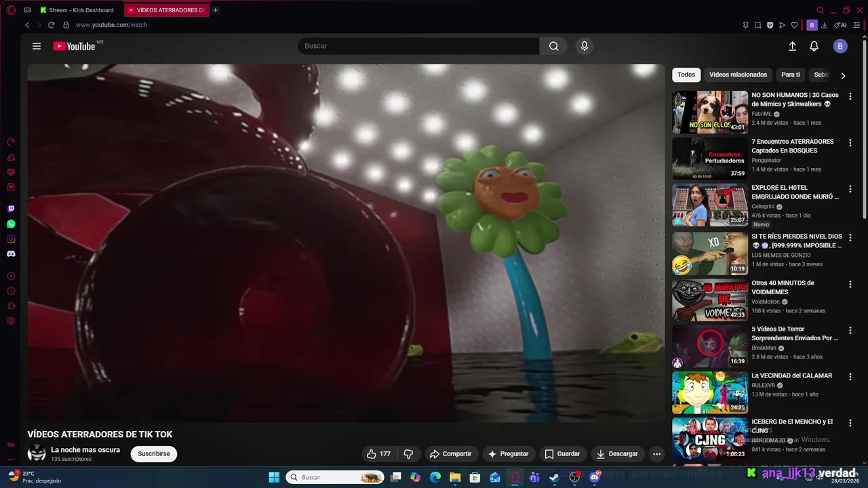
Task: Open Opera sidebar settings gear
Action: point(11,321)
